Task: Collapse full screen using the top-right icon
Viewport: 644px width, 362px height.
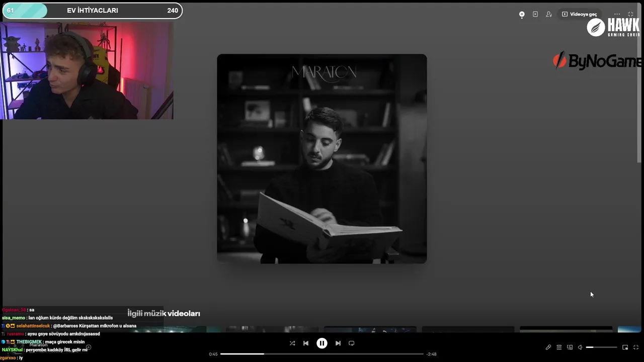Action: tap(631, 14)
